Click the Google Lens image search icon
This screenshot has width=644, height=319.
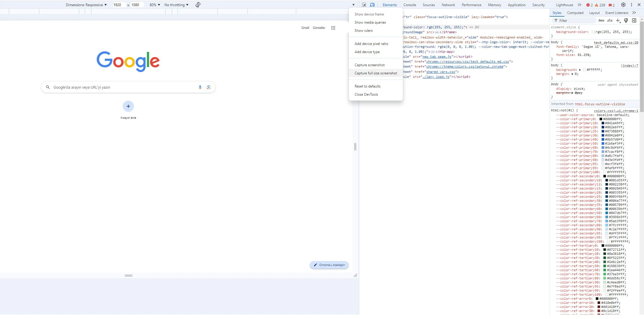point(209,87)
